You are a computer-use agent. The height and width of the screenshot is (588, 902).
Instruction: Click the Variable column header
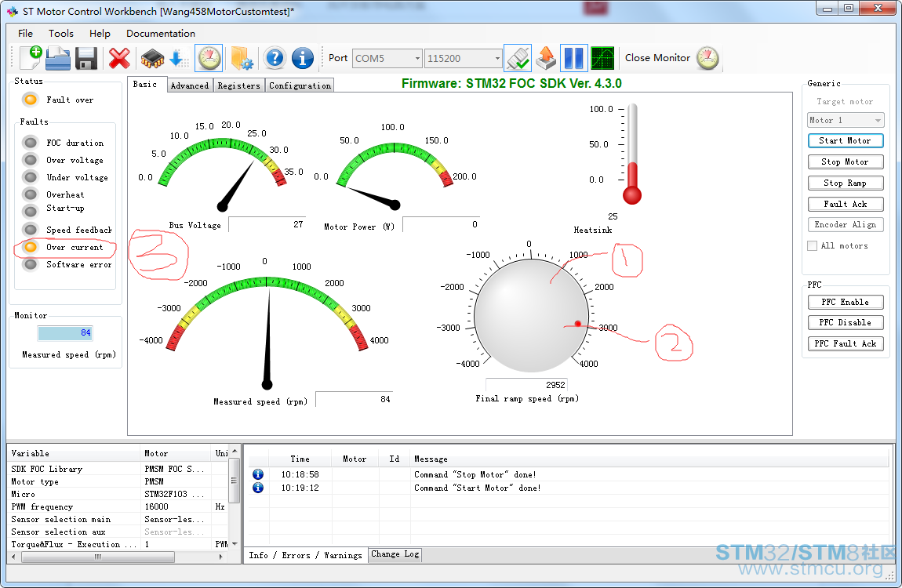(75, 453)
